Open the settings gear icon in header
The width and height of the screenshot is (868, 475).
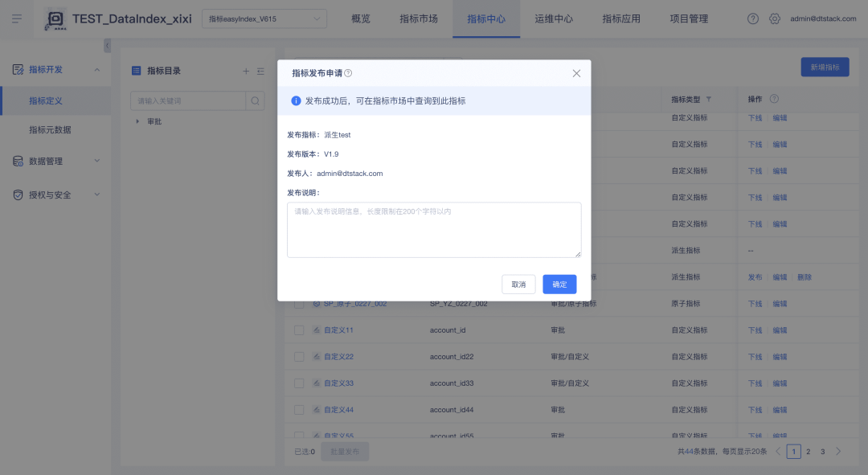[775, 18]
